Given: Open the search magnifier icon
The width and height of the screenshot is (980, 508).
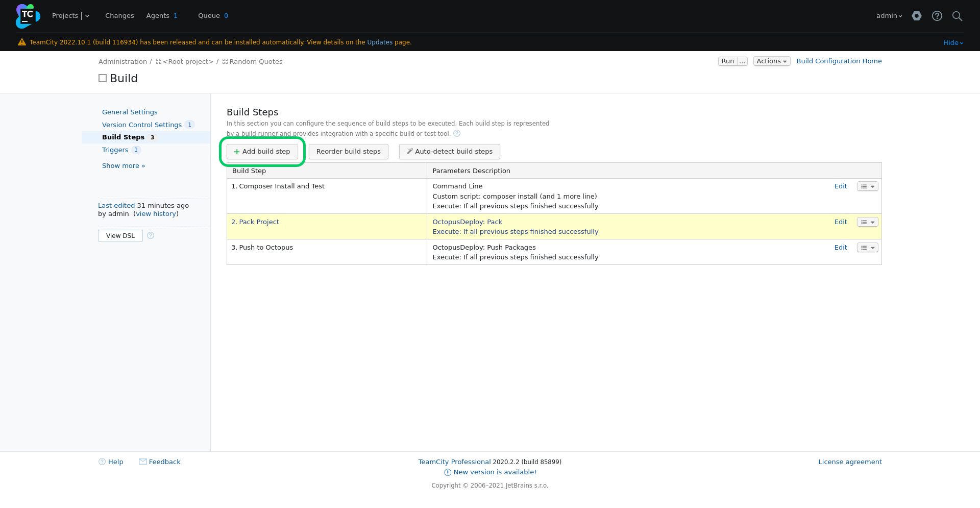Looking at the screenshot, I should 958,16.
